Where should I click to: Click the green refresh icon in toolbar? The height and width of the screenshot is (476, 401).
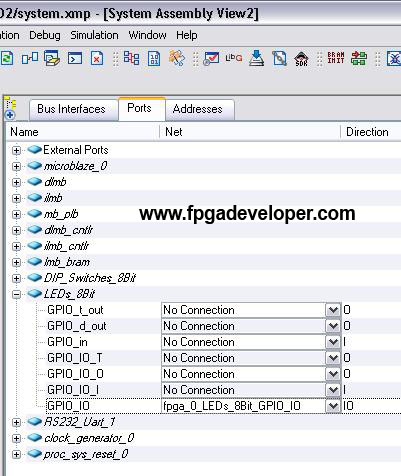click(7, 59)
